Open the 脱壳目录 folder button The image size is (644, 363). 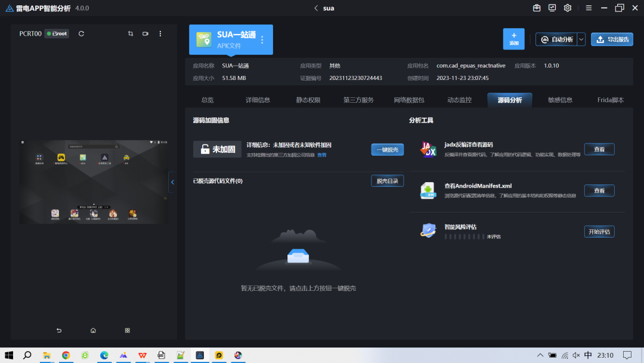tap(388, 181)
